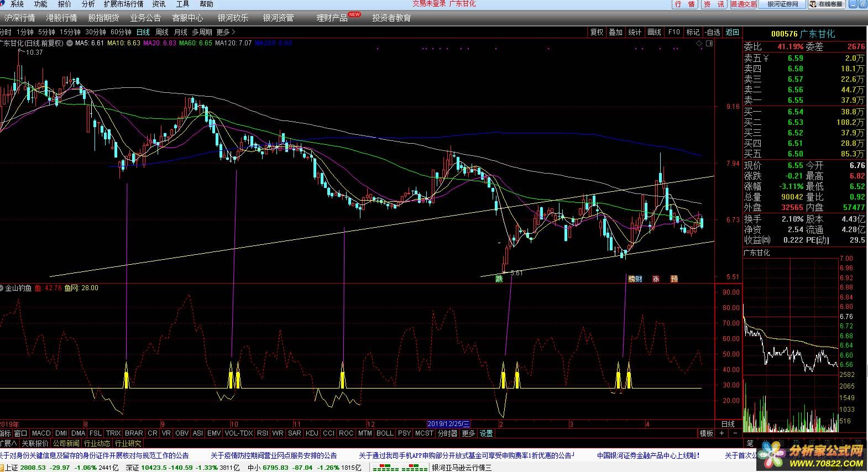This screenshot has width=868, height=472.
Task: Open the 画线 drawing tools
Action: click(x=655, y=32)
